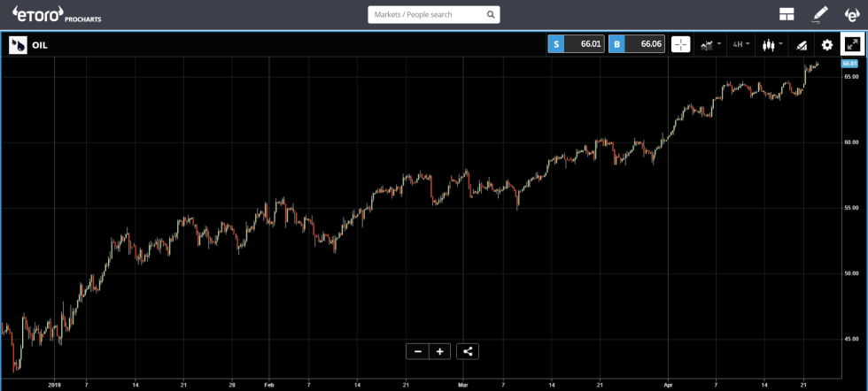Zoom in the chart with plus

click(439, 351)
